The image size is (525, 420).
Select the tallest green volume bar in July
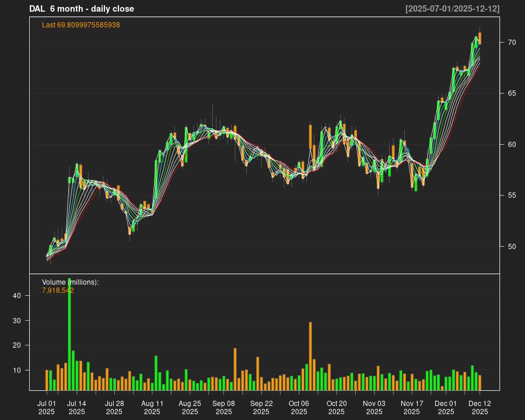(x=69, y=334)
